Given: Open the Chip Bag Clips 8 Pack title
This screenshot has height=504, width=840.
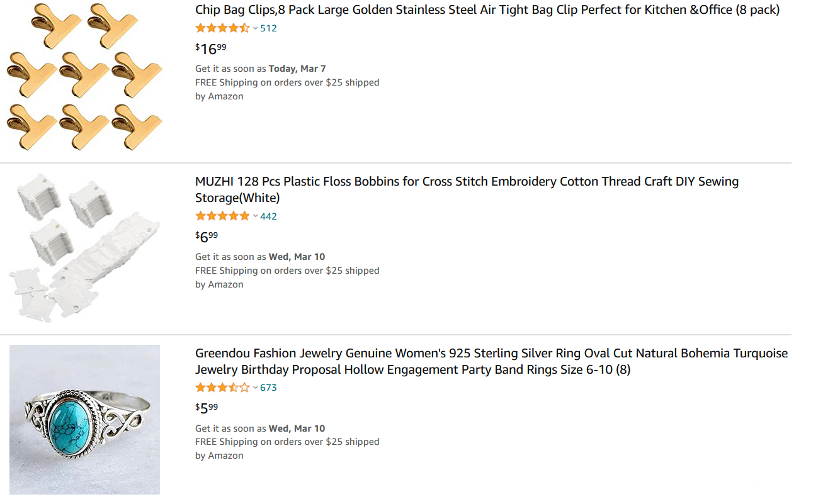Looking at the screenshot, I should point(487,10).
